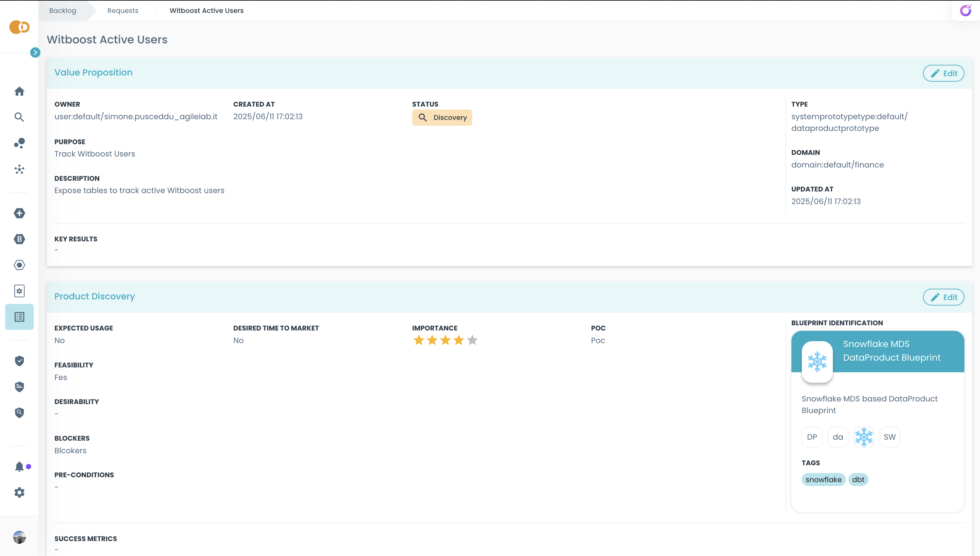The image size is (980, 556).
Task: Open the three-dots marketplace sidebar icon
Action: click(x=19, y=143)
